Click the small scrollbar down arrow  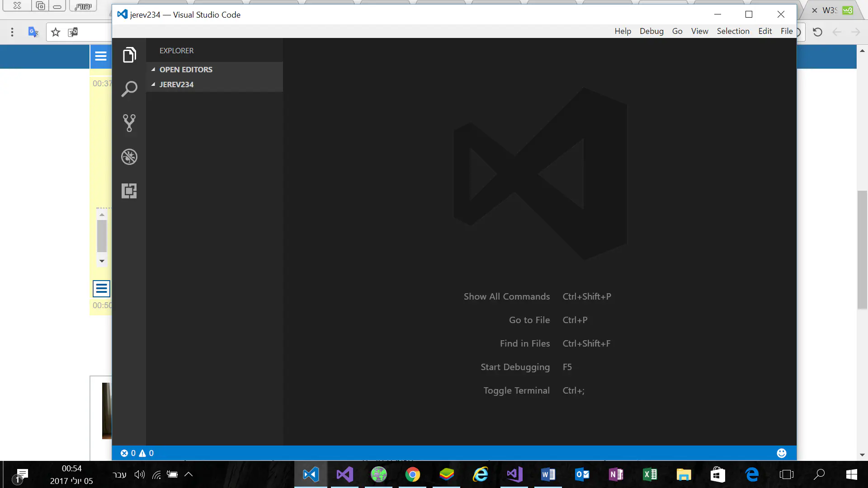point(102,261)
